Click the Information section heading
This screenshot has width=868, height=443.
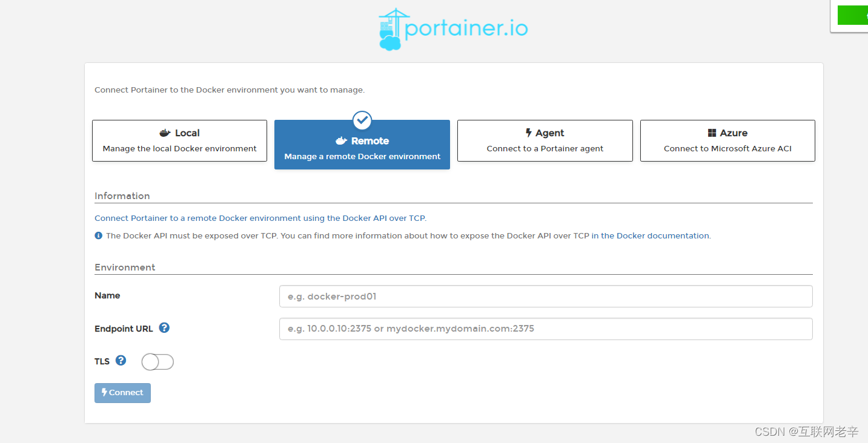click(x=122, y=196)
